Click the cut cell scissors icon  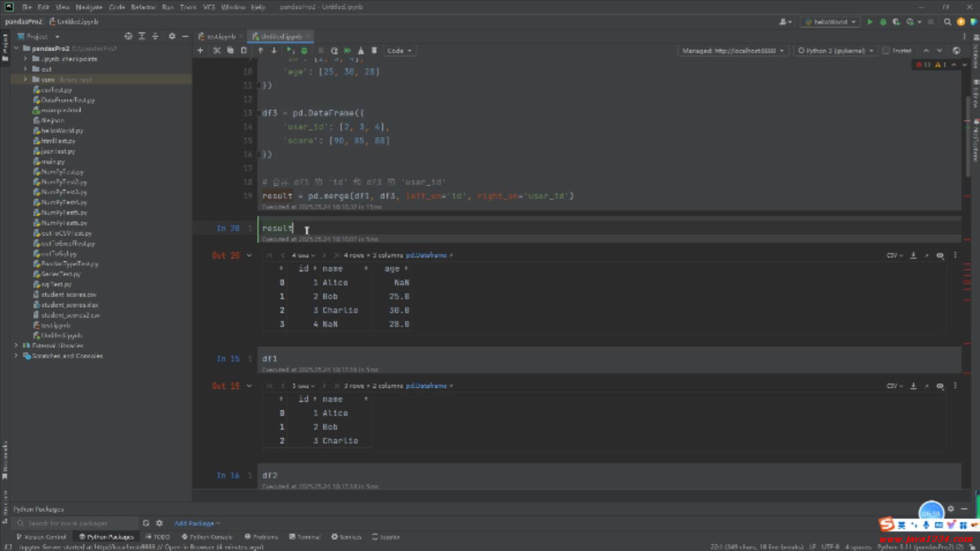217,51
